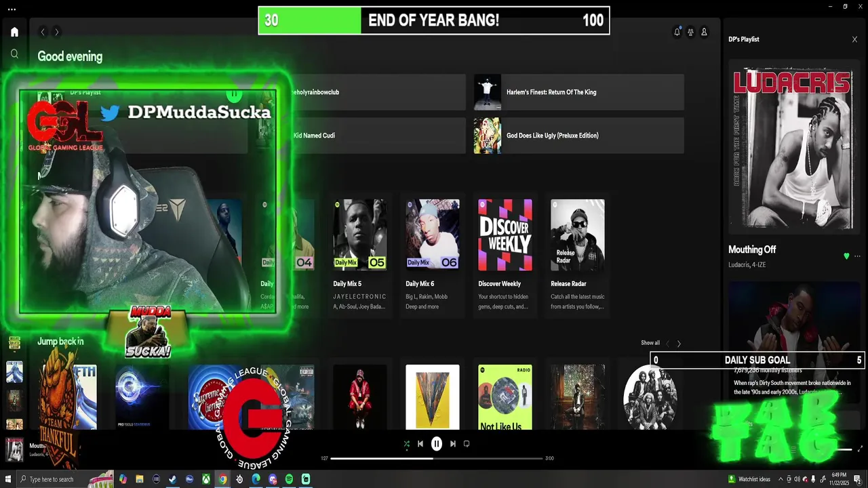Open Search in the Spotify sidebar
Screen dimensions: 868x488
click(x=14, y=54)
